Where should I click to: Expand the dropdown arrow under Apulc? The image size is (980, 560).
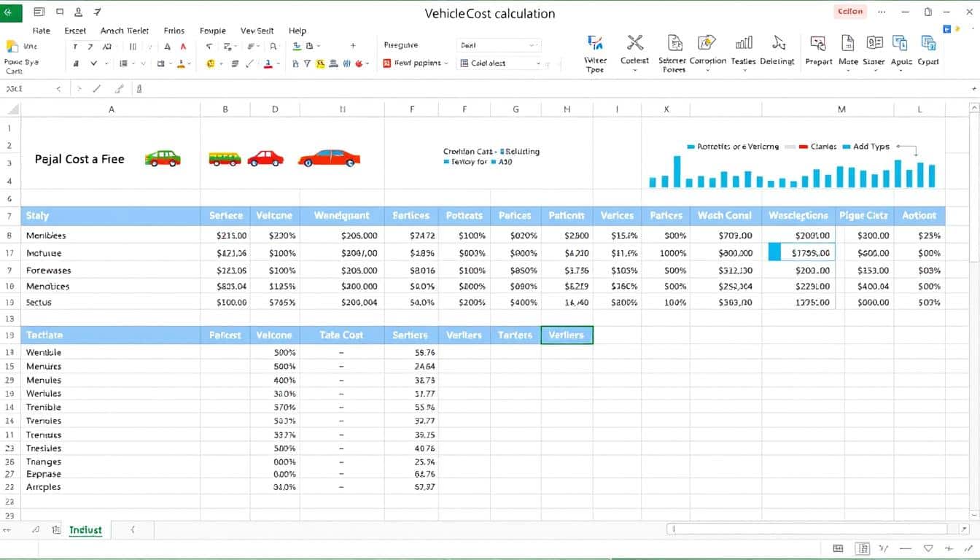pos(901,71)
